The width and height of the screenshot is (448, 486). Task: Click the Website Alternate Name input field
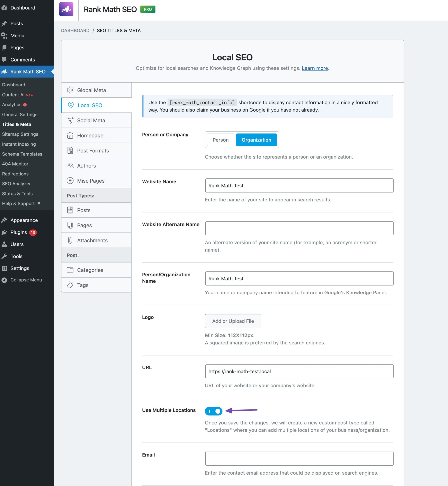coord(299,228)
